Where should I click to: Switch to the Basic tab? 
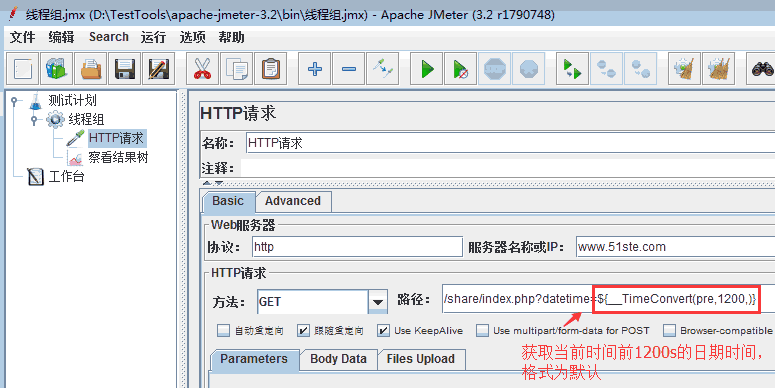tap(228, 201)
